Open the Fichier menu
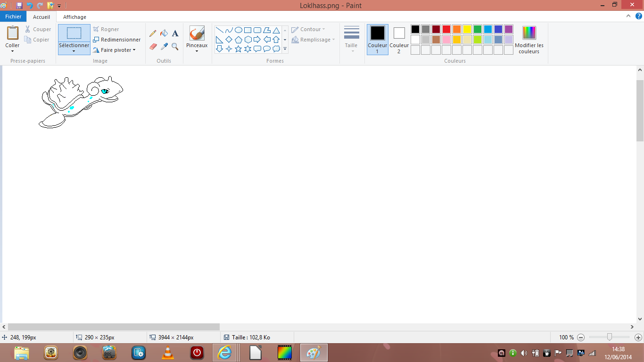Viewport: 644px width, 362px height. pos(14,16)
